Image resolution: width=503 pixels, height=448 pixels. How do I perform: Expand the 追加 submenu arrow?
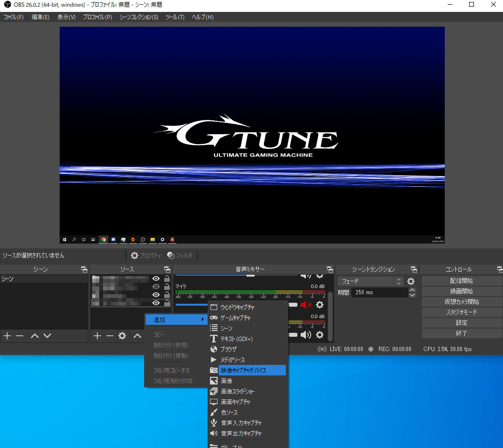(202, 320)
